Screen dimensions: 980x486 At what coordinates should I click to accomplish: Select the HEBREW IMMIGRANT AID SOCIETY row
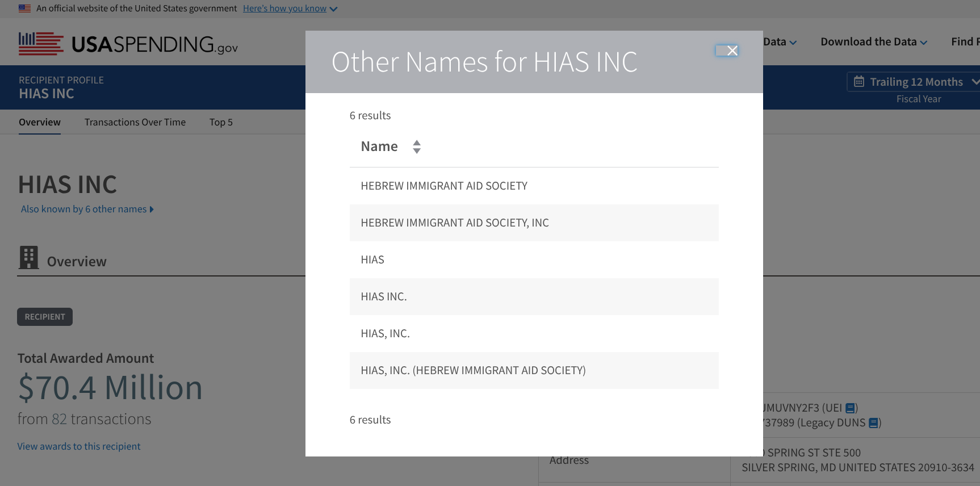click(534, 186)
